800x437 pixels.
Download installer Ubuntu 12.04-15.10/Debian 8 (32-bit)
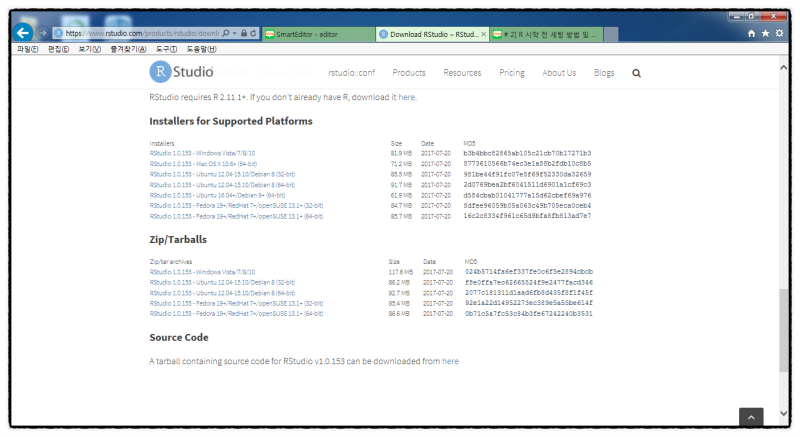tap(222, 174)
